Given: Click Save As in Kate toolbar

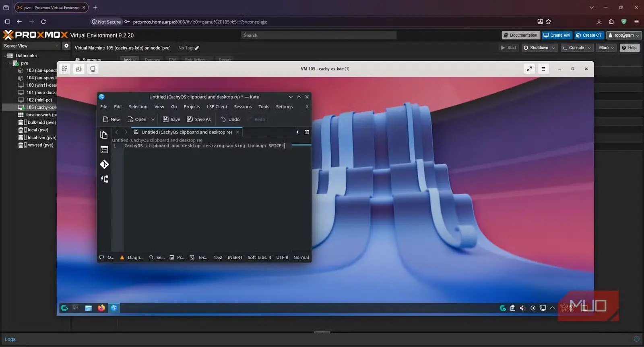Looking at the screenshot, I should (199, 119).
